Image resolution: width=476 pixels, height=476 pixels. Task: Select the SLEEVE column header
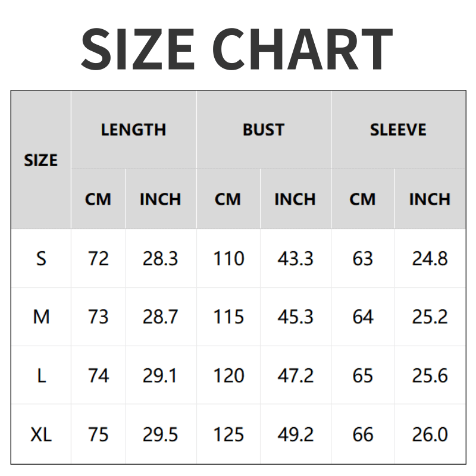398,130
